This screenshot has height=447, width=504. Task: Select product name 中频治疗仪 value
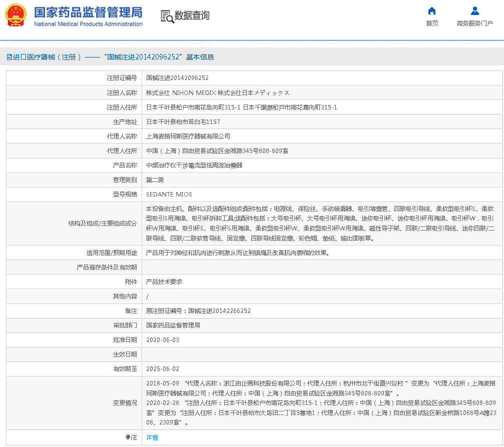[194, 165]
